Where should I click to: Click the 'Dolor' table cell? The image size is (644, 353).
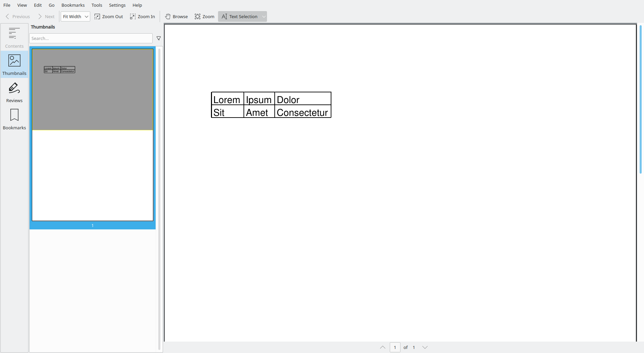(303, 98)
